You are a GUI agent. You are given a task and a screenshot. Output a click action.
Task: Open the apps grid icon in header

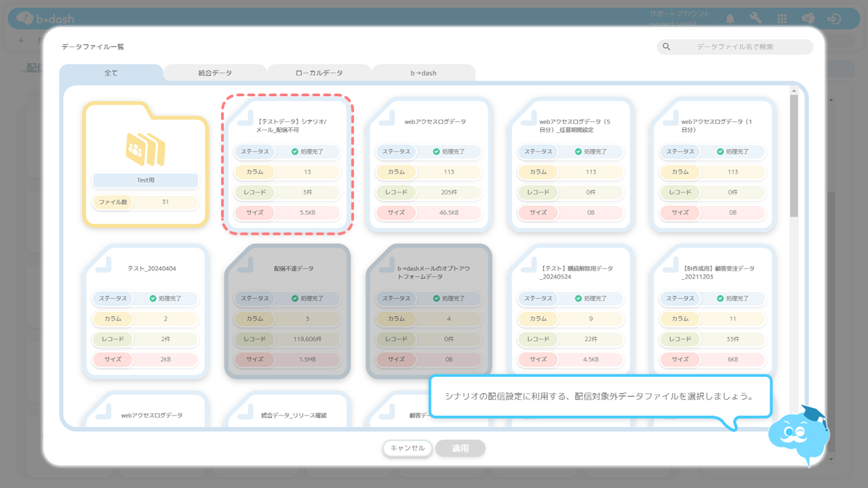782,19
